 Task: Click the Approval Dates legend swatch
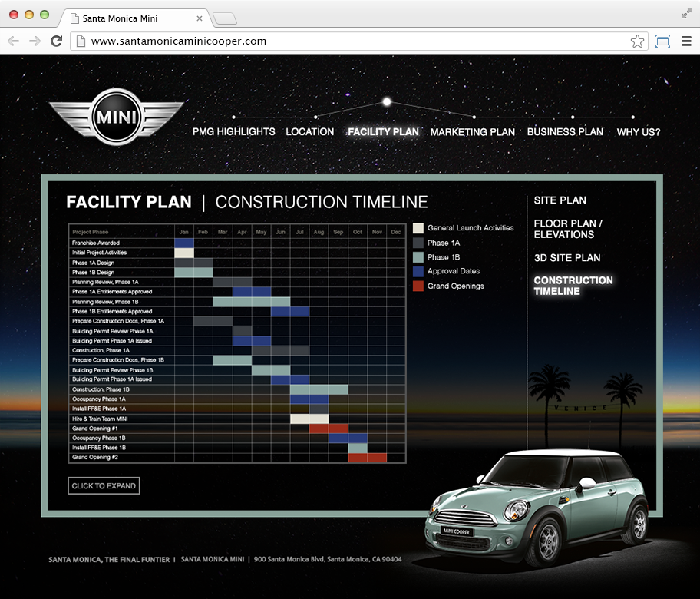coord(418,271)
